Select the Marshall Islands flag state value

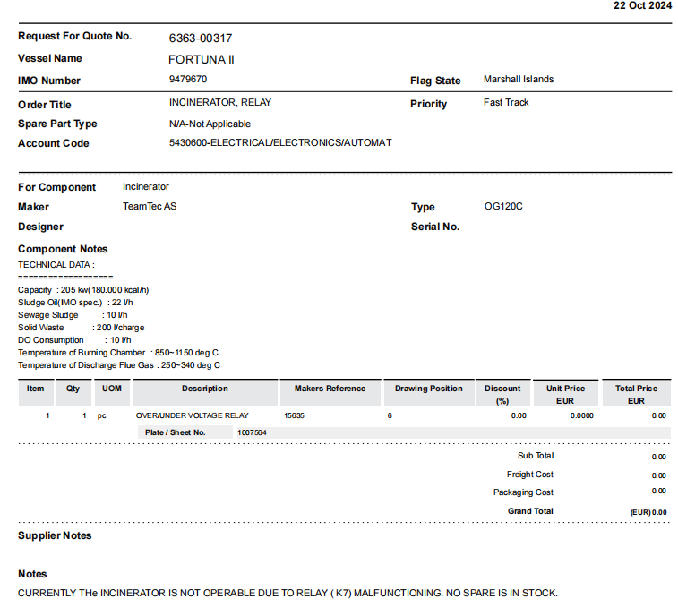(518, 80)
